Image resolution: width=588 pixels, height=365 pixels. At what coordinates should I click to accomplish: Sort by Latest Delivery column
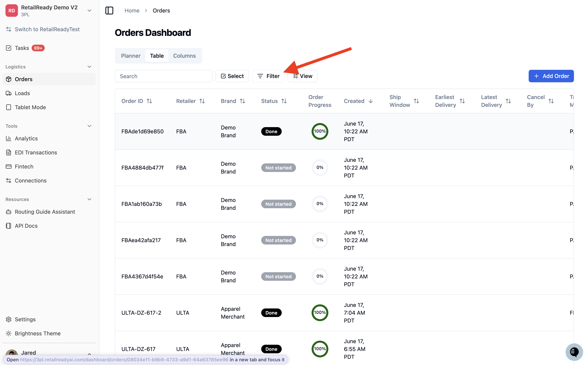(508, 101)
